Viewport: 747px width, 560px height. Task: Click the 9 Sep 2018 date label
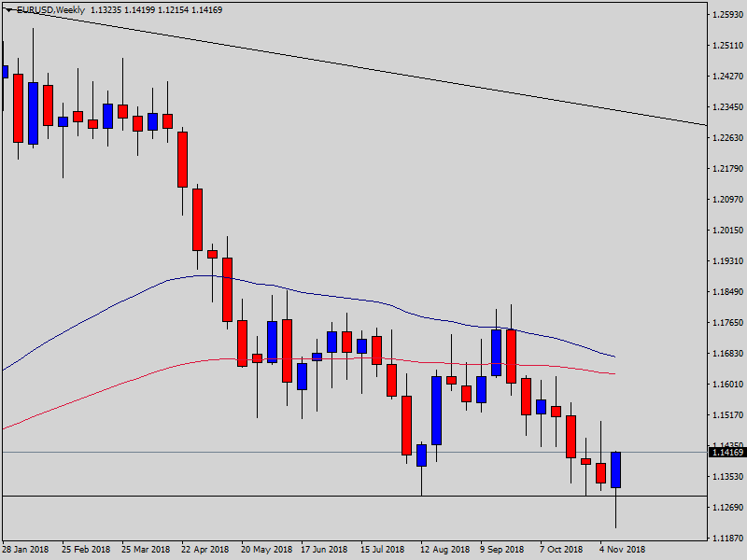[x=502, y=550]
